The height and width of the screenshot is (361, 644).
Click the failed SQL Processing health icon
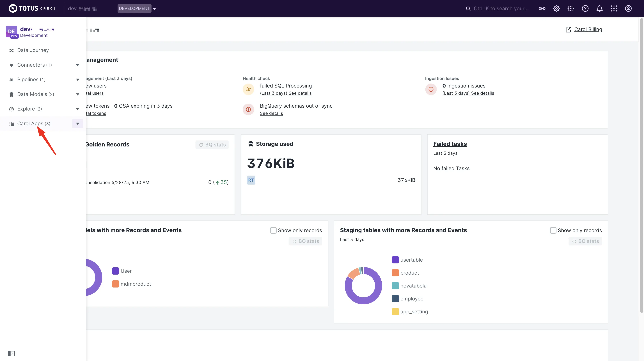point(248,89)
